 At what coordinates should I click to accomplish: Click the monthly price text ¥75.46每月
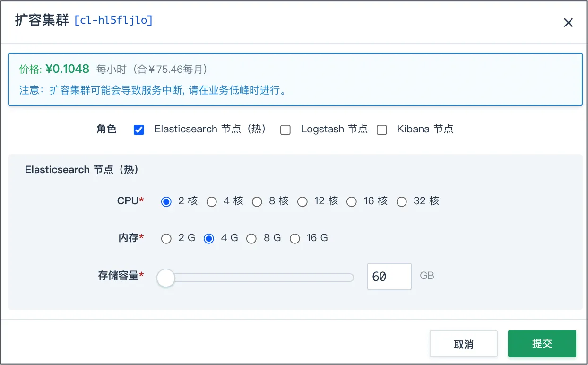click(176, 70)
